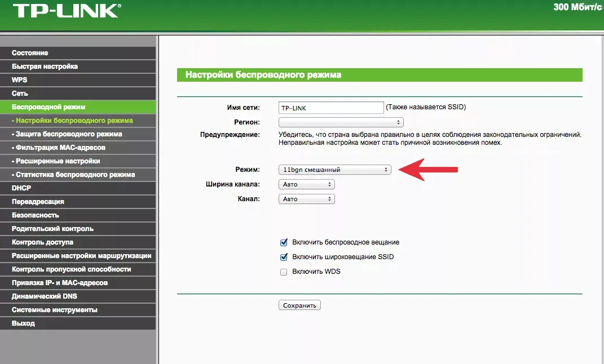This screenshot has height=364, width=604.
Task: Expand the "Ширина канала" dropdown
Action: [x=306, y=184]
